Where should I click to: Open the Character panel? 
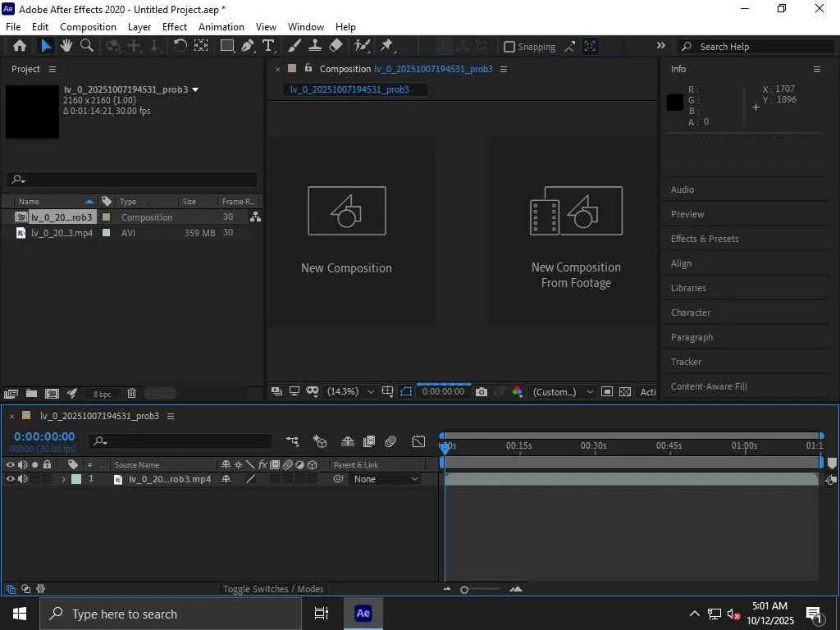(x=690, y=313)
